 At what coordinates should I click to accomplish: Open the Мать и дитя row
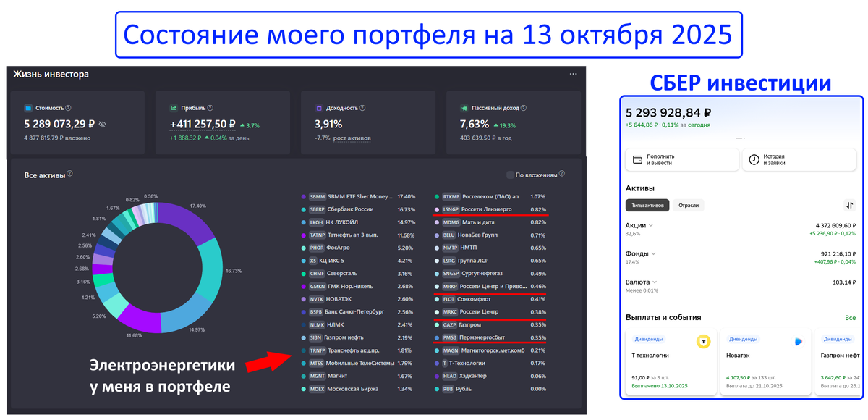point(490,222)
